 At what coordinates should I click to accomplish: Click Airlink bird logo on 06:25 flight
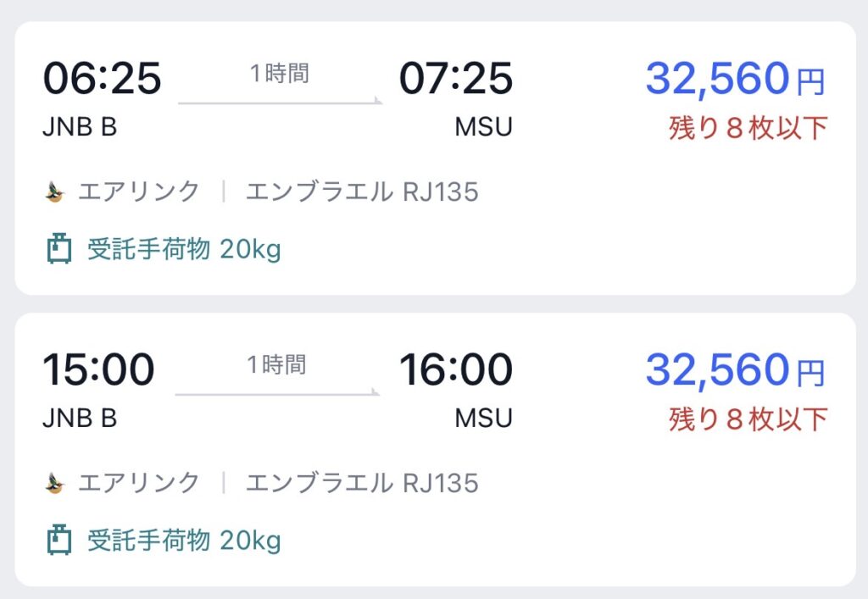click(56, 192)
